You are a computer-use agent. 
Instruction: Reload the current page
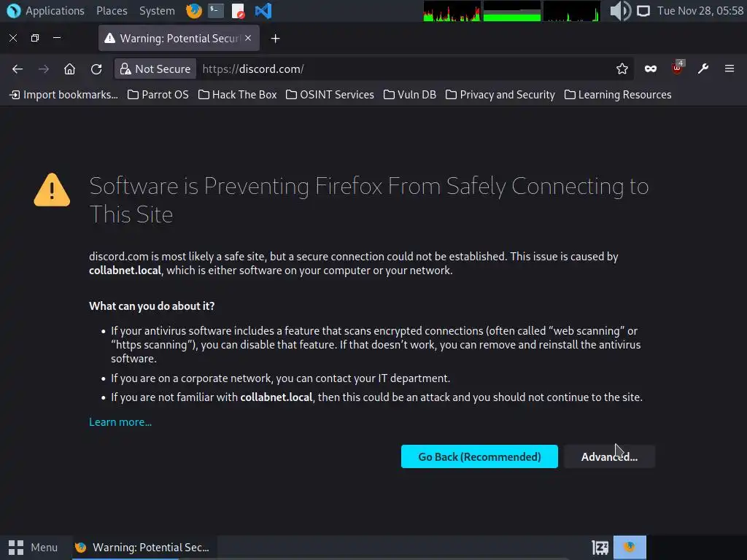(96, 69)
